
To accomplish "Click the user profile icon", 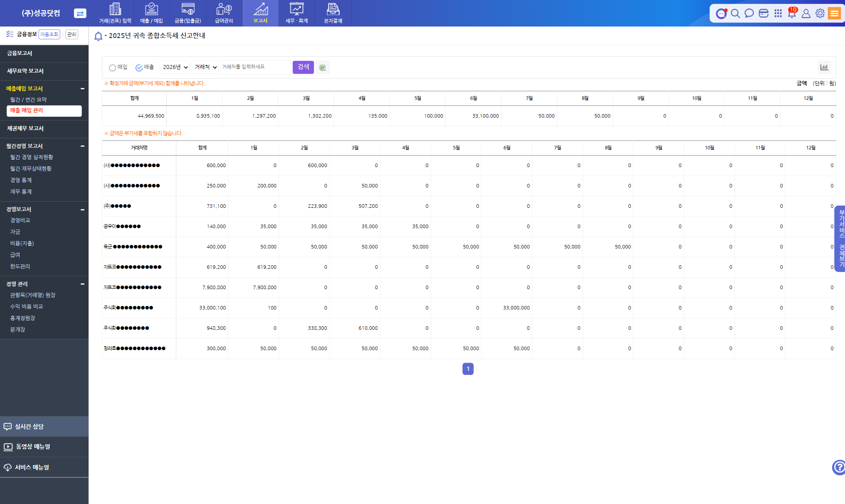I will (x=806, y=13).
